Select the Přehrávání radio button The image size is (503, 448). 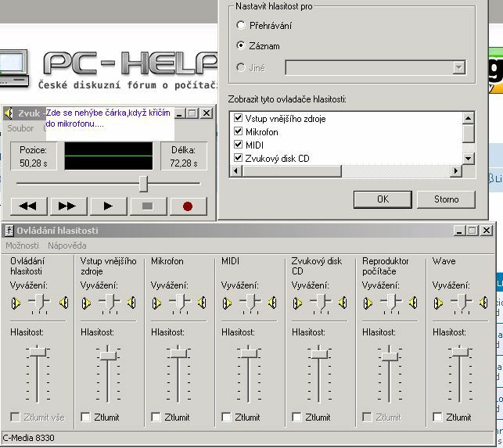pos(240,25)
